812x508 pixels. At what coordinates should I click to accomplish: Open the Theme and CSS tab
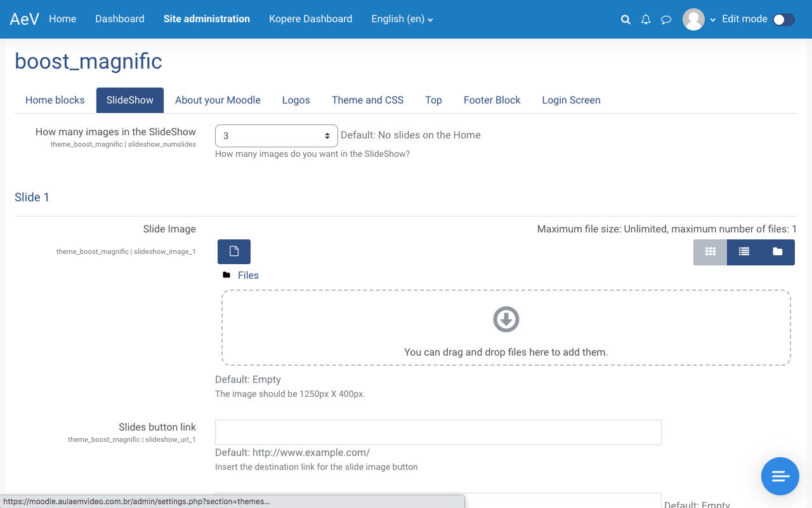[367, 100]
